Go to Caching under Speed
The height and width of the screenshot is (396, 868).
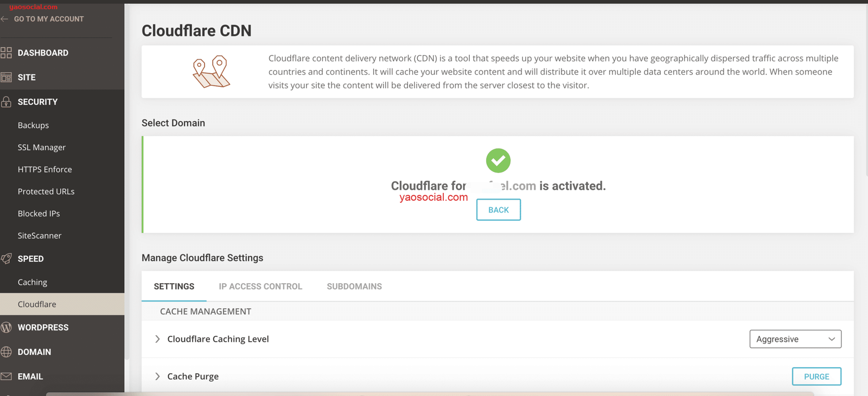click(33, 282)
